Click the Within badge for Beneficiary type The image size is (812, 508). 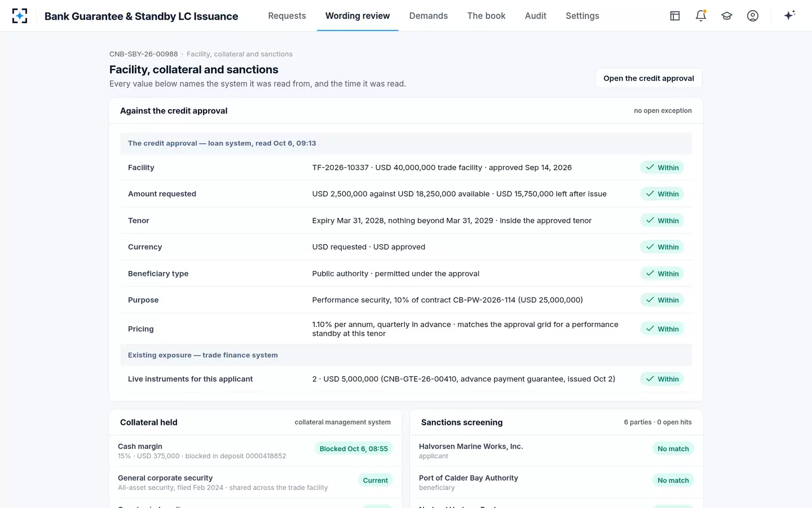click(x=662, y=274)
